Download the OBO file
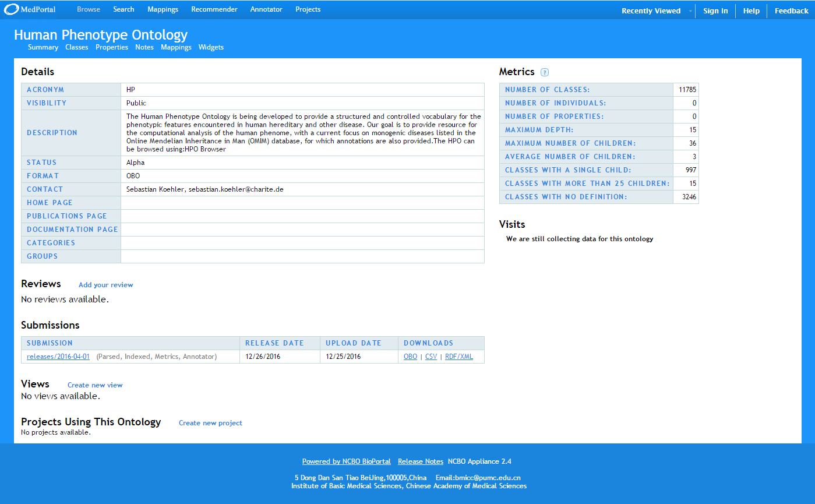The width and height of the screenshot is (815, 504). pos(410,357)
